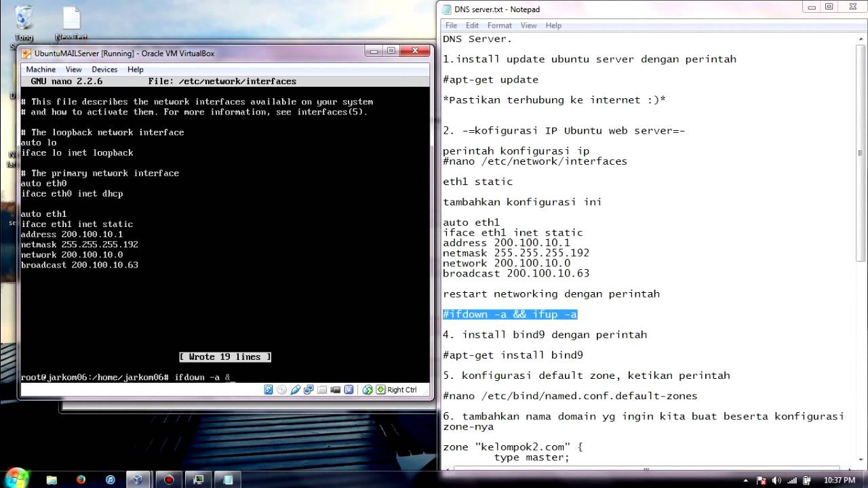Click '[ Wrote 19 lines ]' status in nano
The width and height of the screenshot is (868, 488).
pyautogui.click(x=225, y=357)
